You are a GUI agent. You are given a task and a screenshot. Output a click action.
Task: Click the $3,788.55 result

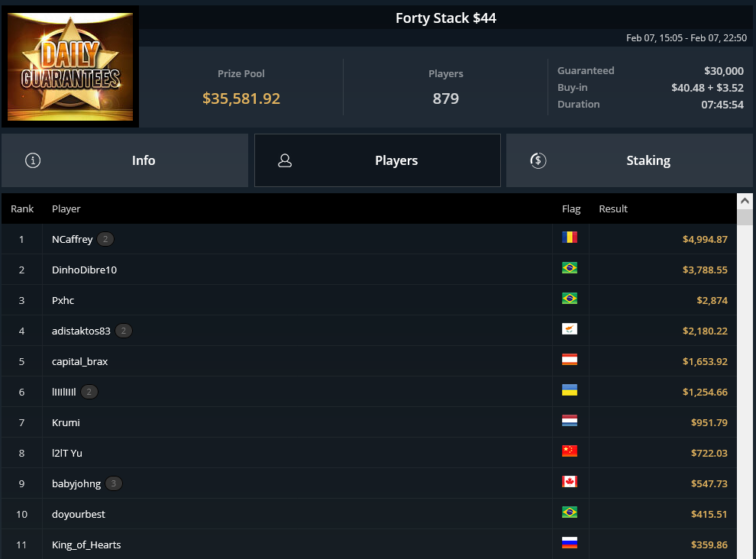(x=705, y=270)
